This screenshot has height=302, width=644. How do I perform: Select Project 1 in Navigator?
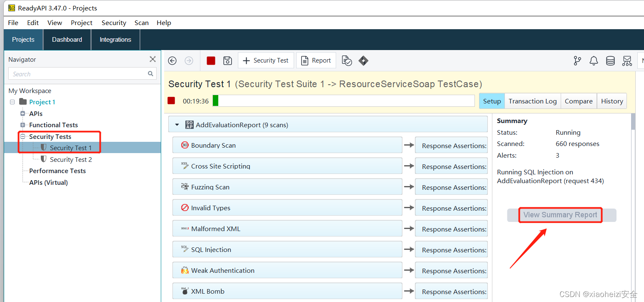pyautogui.click(x=42, y=102)
